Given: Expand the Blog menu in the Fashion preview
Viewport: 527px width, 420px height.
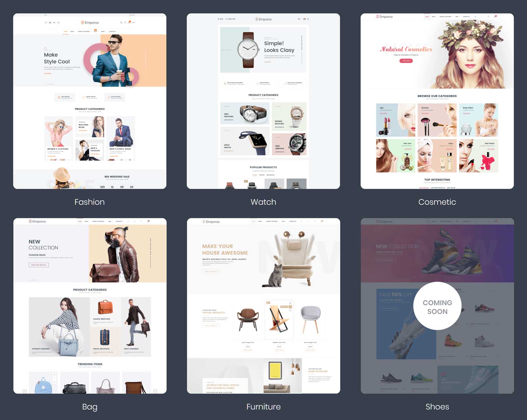Looking at the screenshot, I should 103,32.
